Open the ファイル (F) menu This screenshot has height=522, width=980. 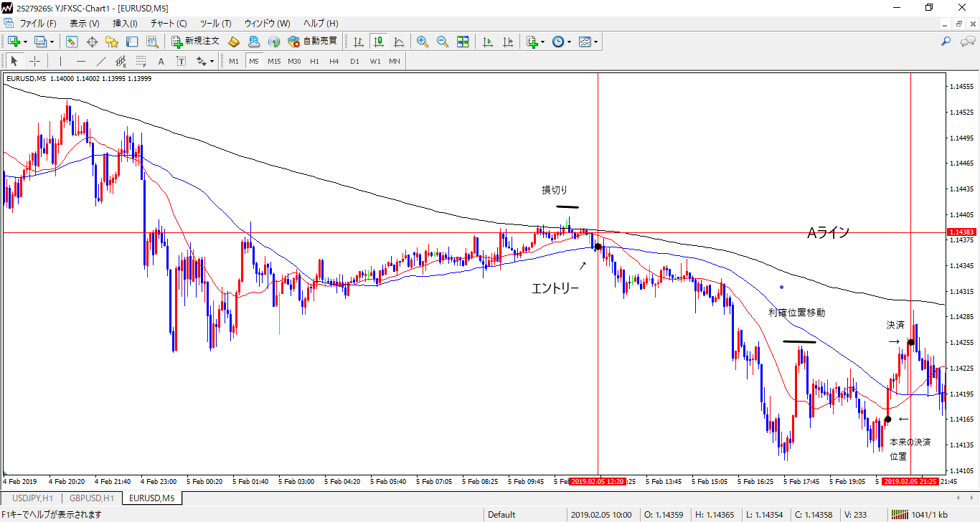point(38,23)
